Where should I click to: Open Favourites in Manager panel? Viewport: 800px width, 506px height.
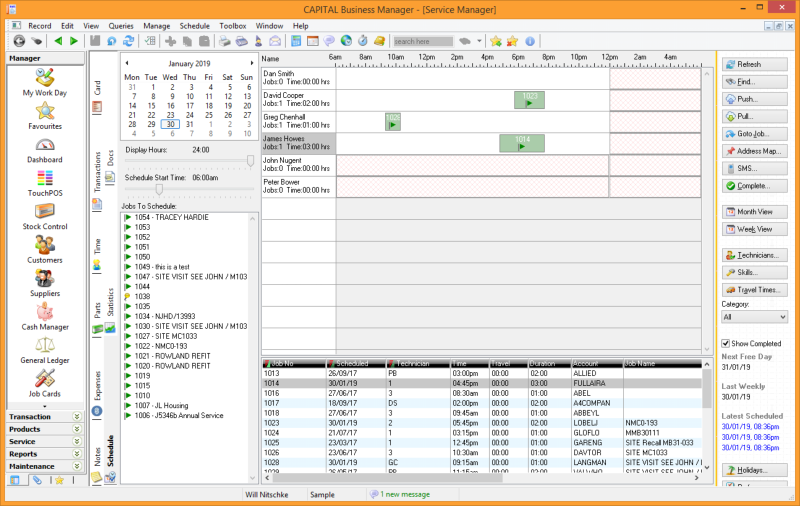(x=45, y=116)
